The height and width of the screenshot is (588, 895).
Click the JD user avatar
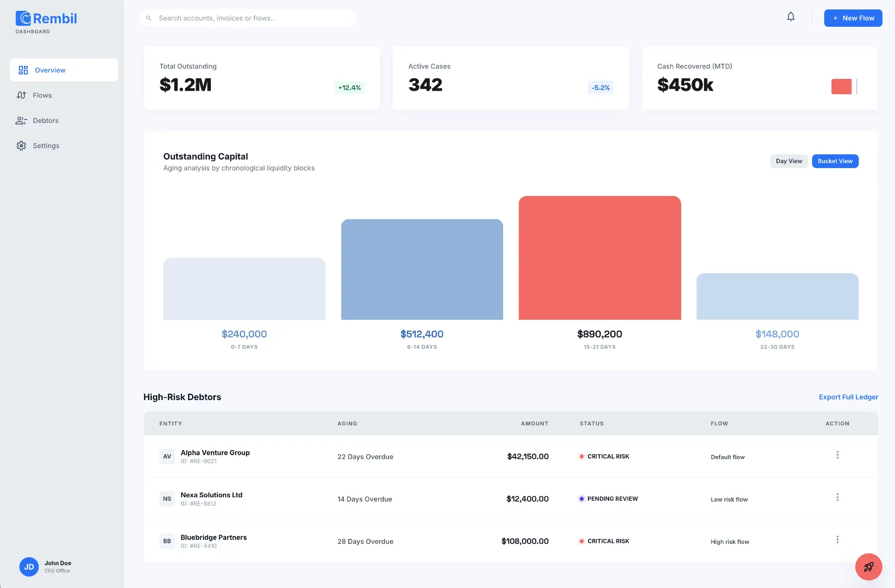click(29, 567)
